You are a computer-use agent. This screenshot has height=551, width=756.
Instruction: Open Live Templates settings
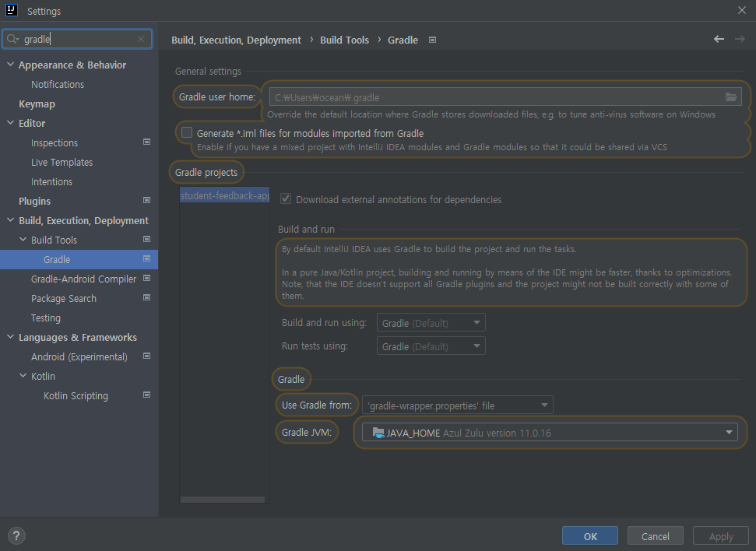point(62,163)
